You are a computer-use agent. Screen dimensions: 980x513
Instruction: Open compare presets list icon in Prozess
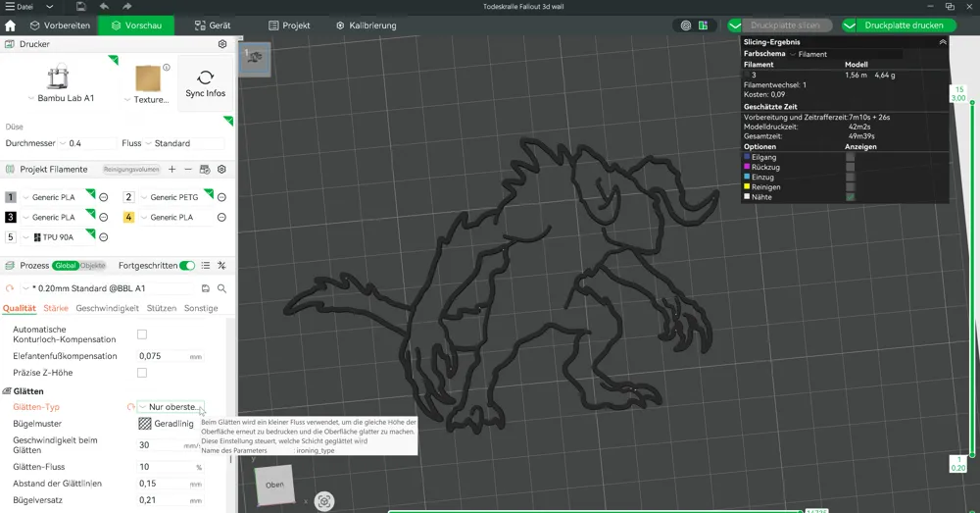coord(206,265)
